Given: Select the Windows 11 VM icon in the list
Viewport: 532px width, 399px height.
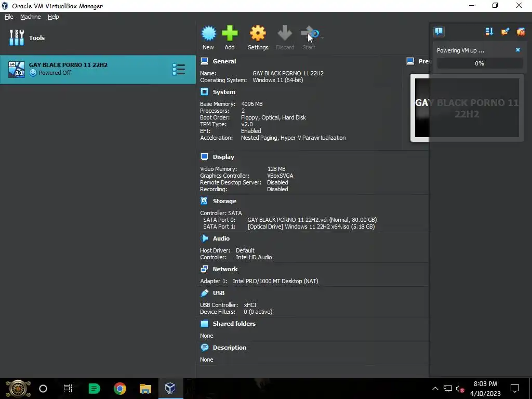Looking at the screenshot, I should click(x=17, y=70).
